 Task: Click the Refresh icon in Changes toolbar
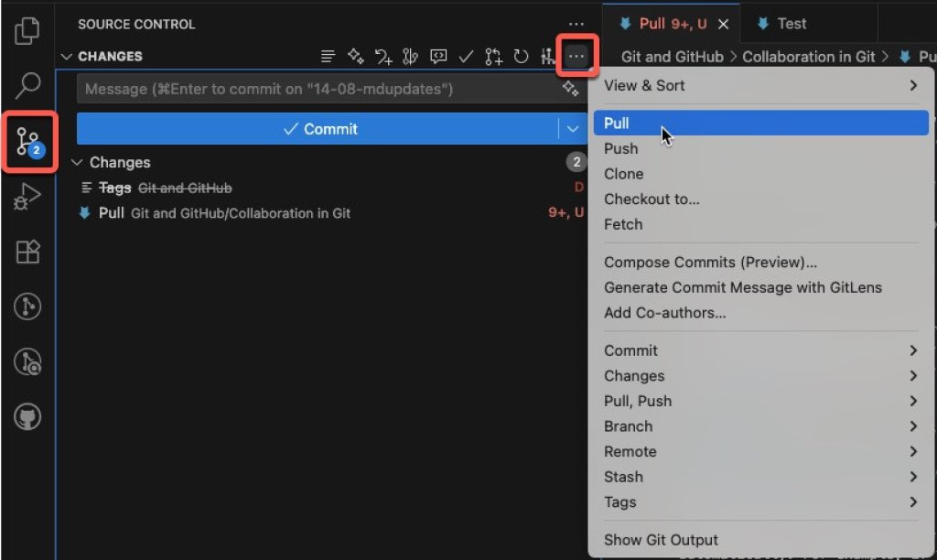pyautogui.click(x=521, y=57)
